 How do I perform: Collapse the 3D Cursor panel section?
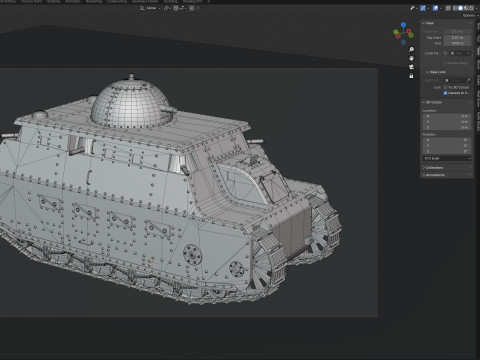432,102
